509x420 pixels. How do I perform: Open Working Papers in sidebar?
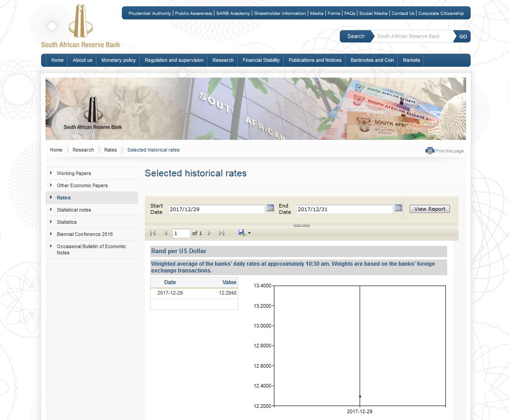(x=74, y=173)
